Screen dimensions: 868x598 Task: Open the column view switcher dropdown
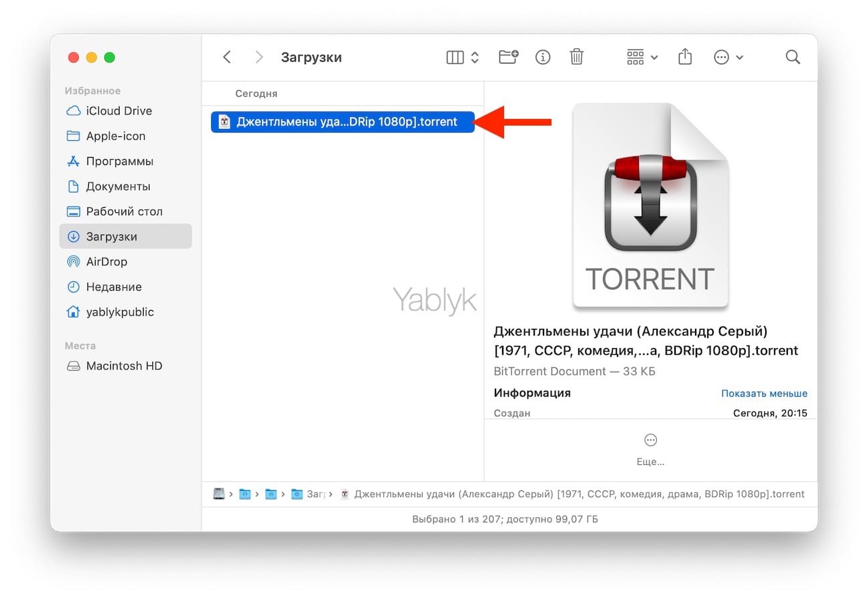[x=463, y=57]
